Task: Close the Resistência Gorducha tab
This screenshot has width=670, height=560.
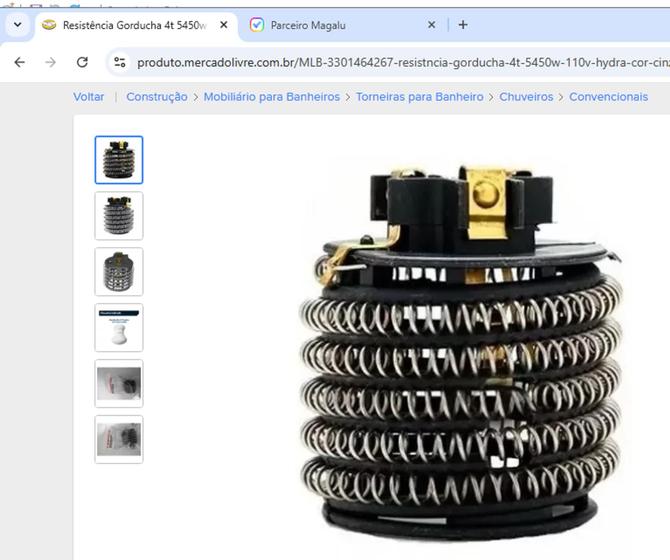Action: [x=223, y=25]
